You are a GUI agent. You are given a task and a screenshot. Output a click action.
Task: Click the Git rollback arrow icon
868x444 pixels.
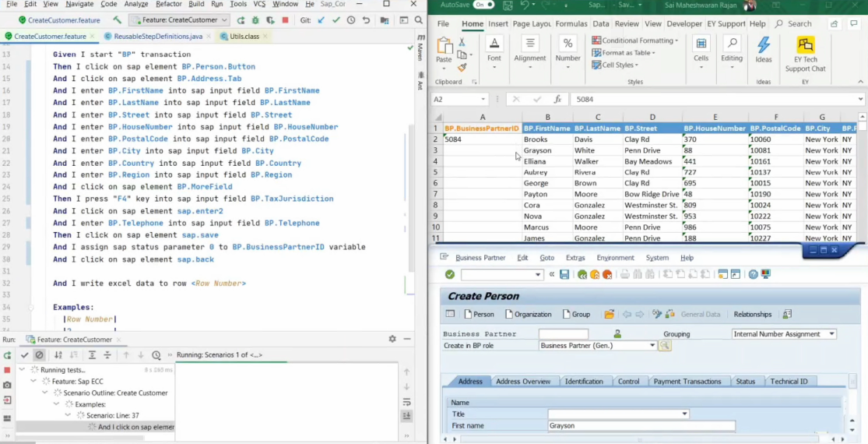click(366, 20)
